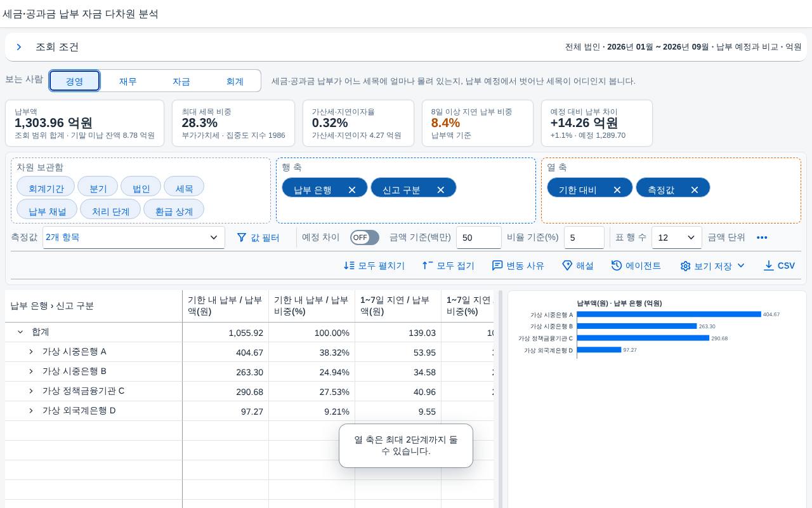The image size is (812, 508).
Task: Open the three-dot overflow menu
Action: click(x=762, y=237)
